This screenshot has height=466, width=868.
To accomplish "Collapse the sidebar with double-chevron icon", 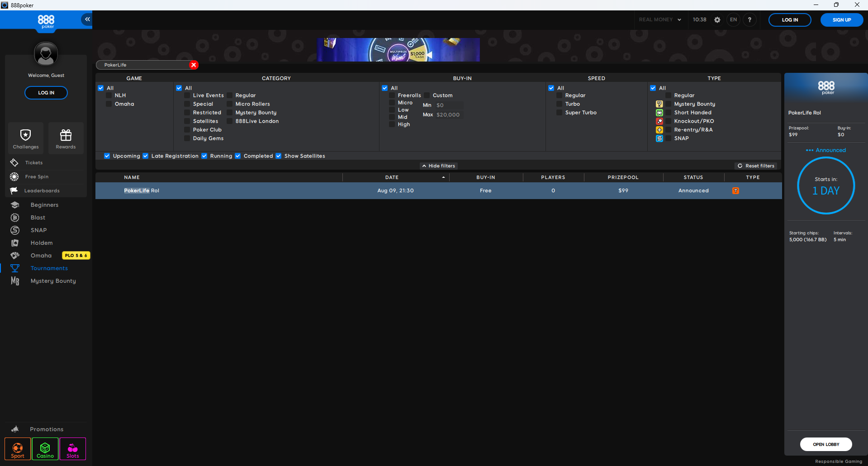I will (87, 19).
